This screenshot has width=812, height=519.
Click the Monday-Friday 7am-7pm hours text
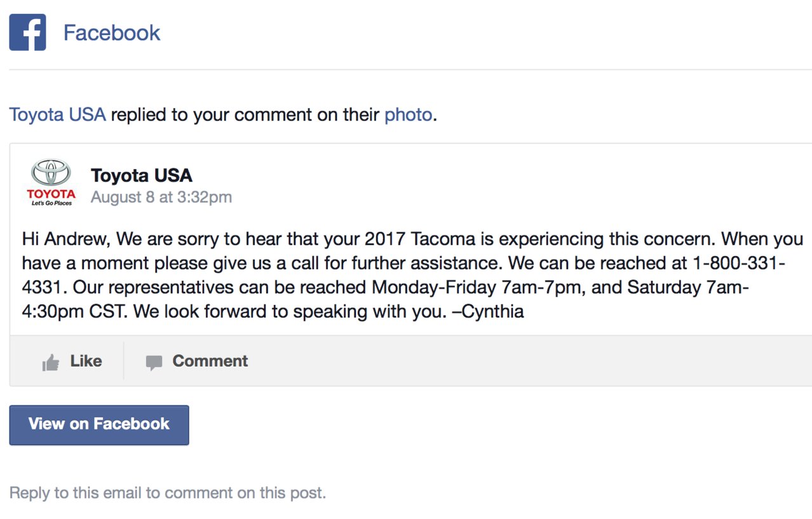(x=476, y=288)
